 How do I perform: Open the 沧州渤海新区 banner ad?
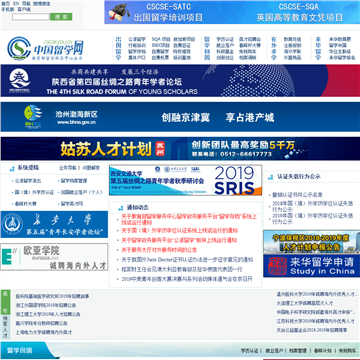[x=180, y=117]
